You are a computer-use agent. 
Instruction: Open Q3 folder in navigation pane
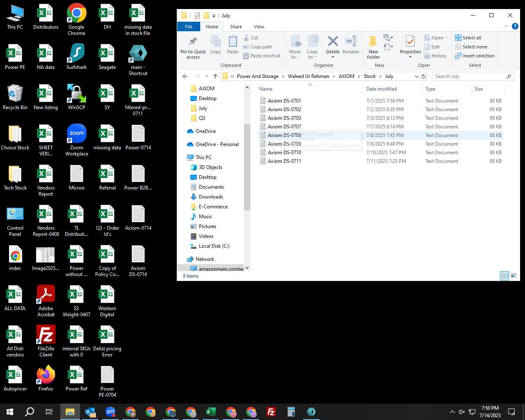[202, 118]
